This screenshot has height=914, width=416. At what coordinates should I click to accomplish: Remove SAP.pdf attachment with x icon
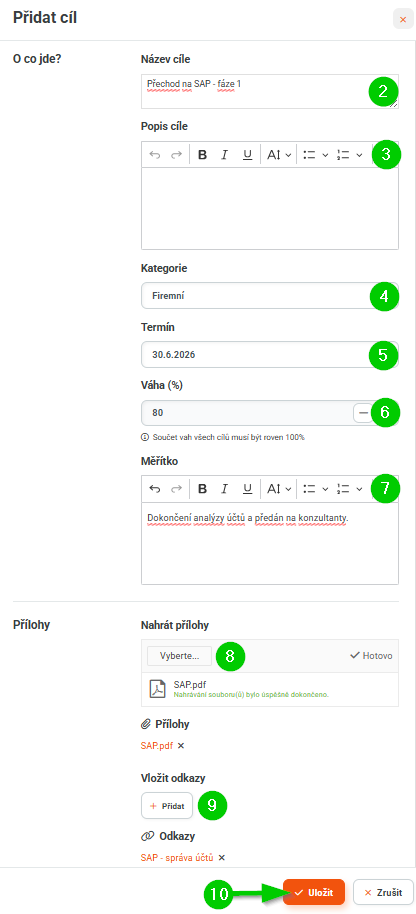181,746
